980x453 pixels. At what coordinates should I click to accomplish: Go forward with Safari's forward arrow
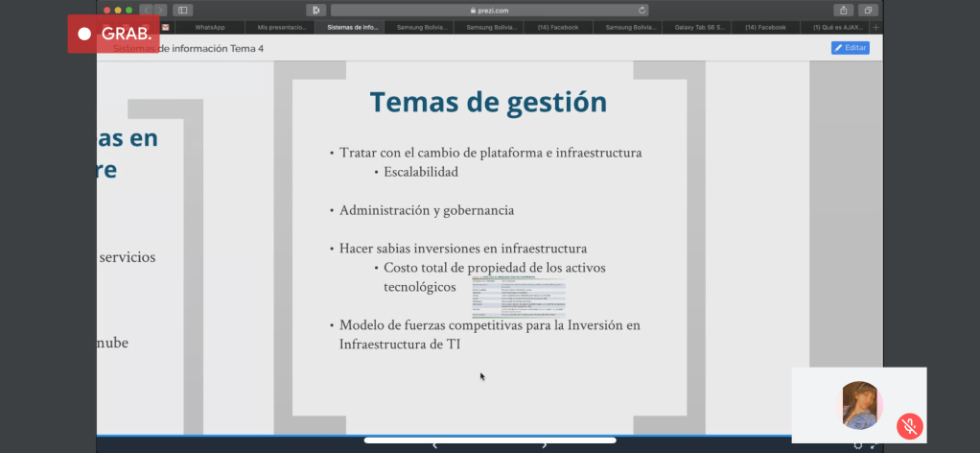tap(160, 10)
